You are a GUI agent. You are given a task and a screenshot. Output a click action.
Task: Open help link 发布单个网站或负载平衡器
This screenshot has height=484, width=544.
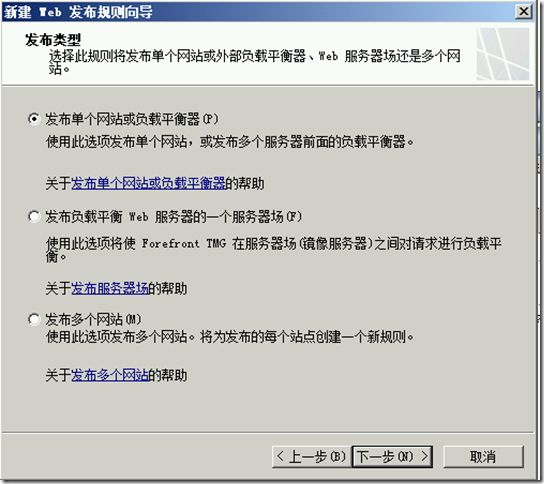pyautogui.click(x=148, y=183)
